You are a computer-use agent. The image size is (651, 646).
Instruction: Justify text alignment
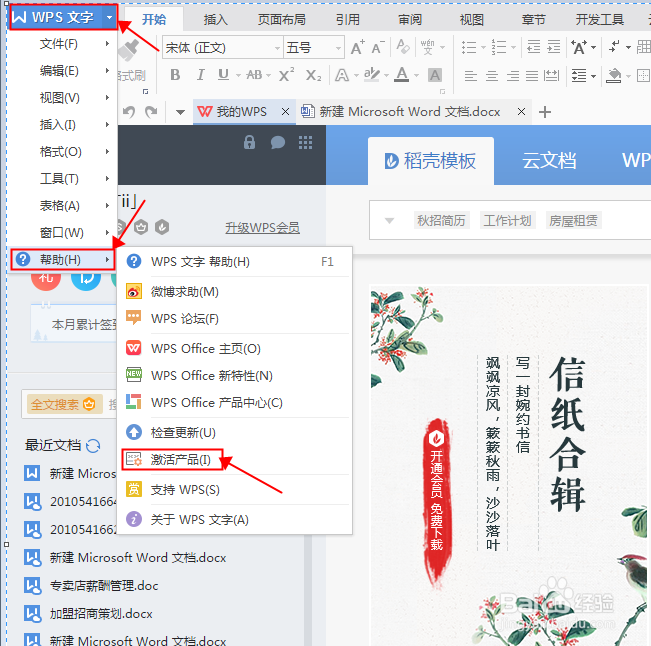(532, 76)
